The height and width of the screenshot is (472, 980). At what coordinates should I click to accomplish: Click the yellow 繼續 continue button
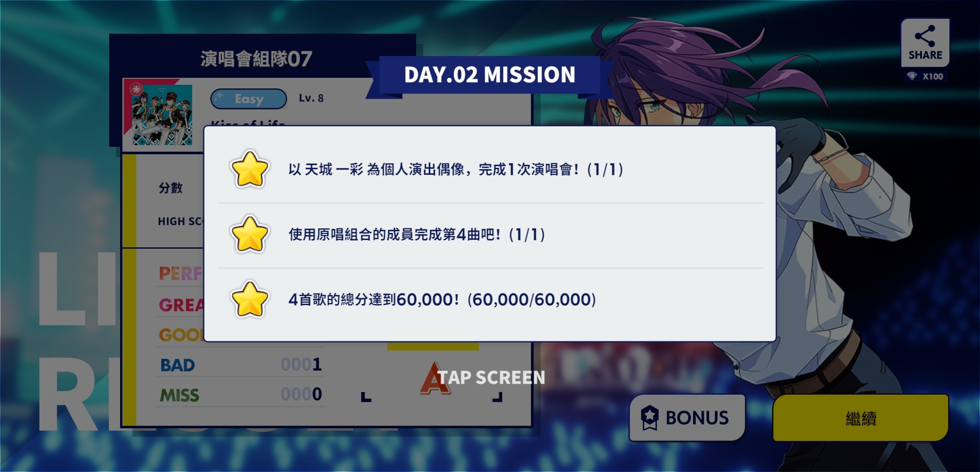tap(860, 418)
